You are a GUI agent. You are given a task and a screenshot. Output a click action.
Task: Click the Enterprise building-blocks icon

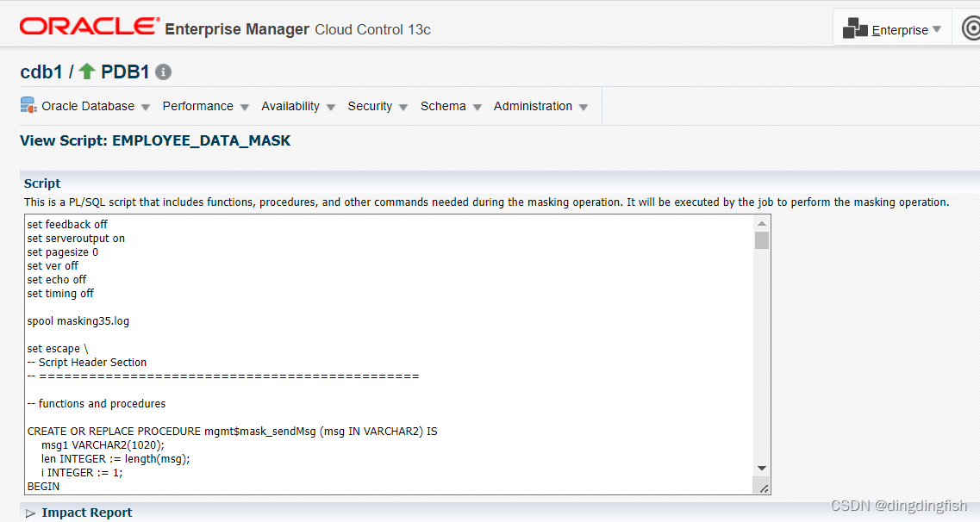[x=855, y=28]
